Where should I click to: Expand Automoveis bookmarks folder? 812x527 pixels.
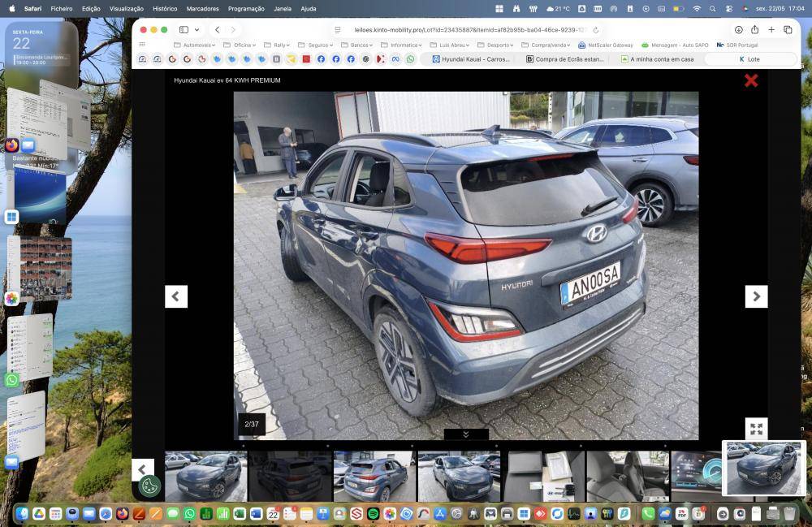pyautogui.click(x=194, y=45)
